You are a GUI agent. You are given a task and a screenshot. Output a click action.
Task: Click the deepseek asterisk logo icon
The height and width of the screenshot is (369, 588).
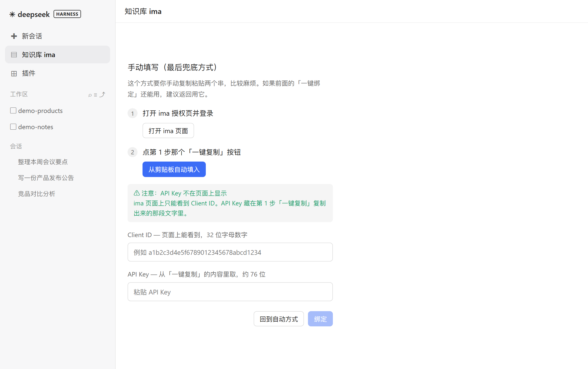pyautogui.click(x=12, y=14)
